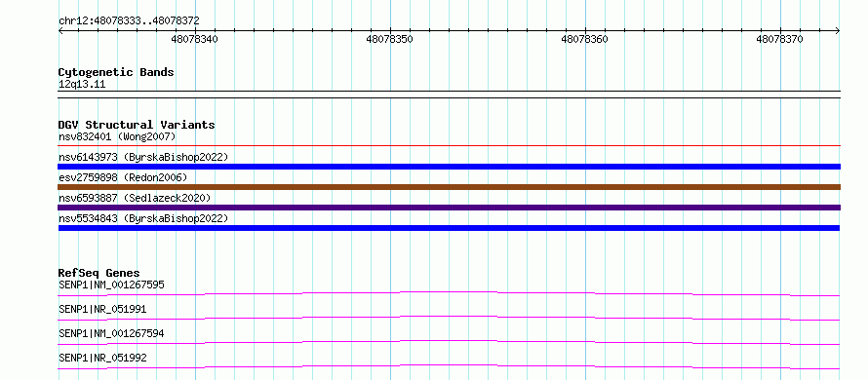Click the blue nsv5534843 variant bar
Viewport: 868px width, 380px height.
click(449, 228)
